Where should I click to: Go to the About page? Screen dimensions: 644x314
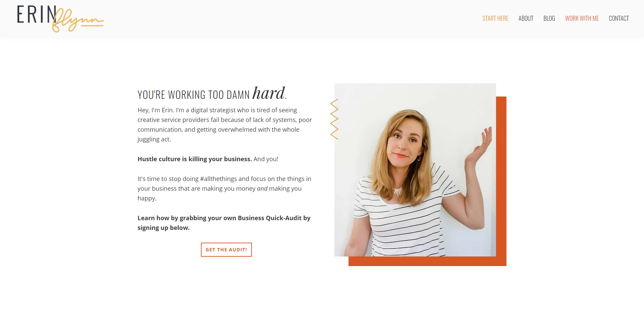[526, 18]
